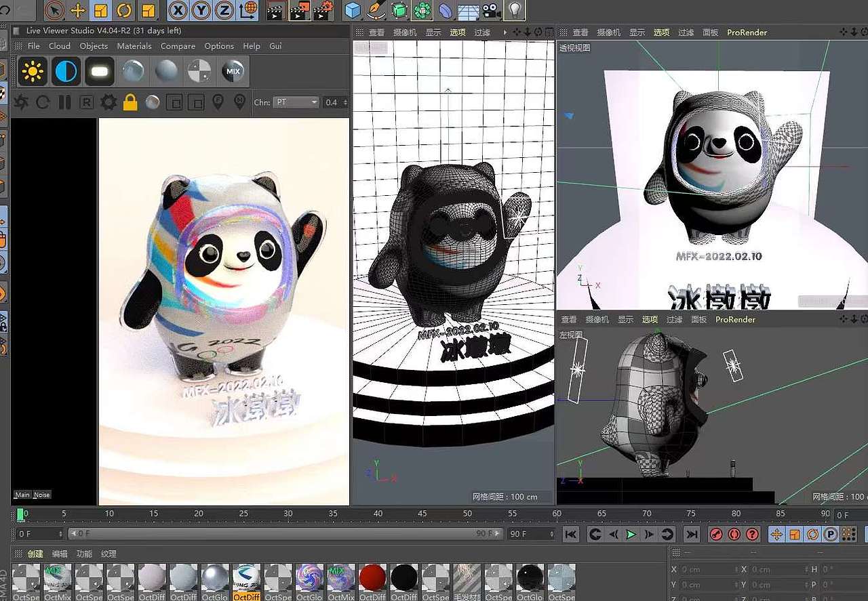Viewport: 868px width, 601px height.
Task: Open Octane Help menu
Action: pyautogui.click(x=252, y=46)
